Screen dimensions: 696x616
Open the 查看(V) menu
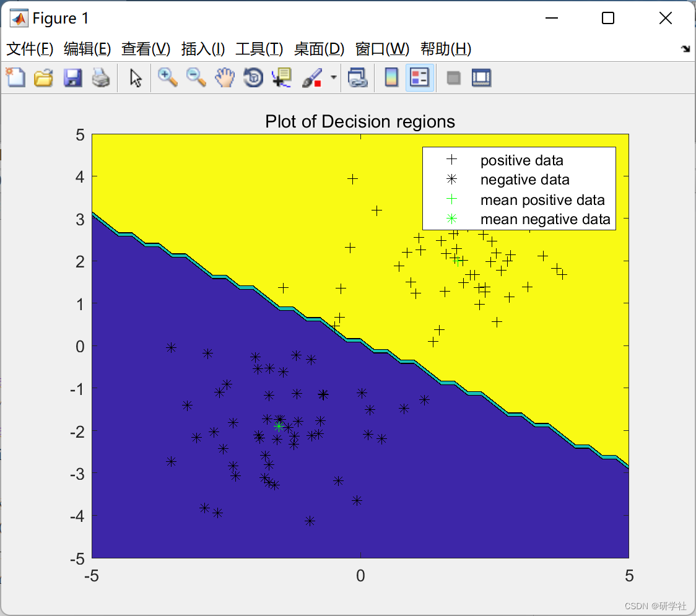146,49
